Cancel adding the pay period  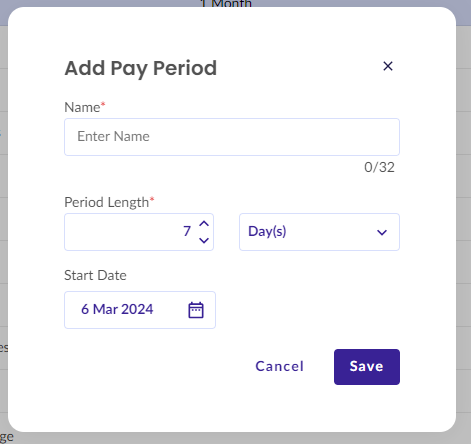click(279, 366)
